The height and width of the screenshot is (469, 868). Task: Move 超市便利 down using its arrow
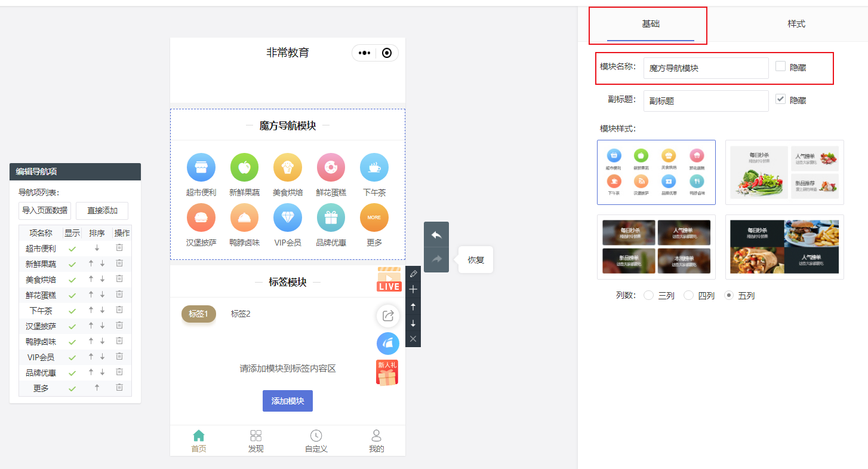coord(97,248)
